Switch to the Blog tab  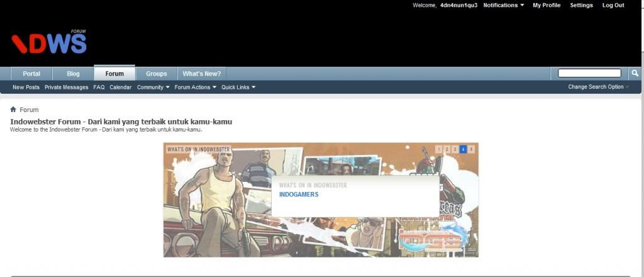(73, 74)
